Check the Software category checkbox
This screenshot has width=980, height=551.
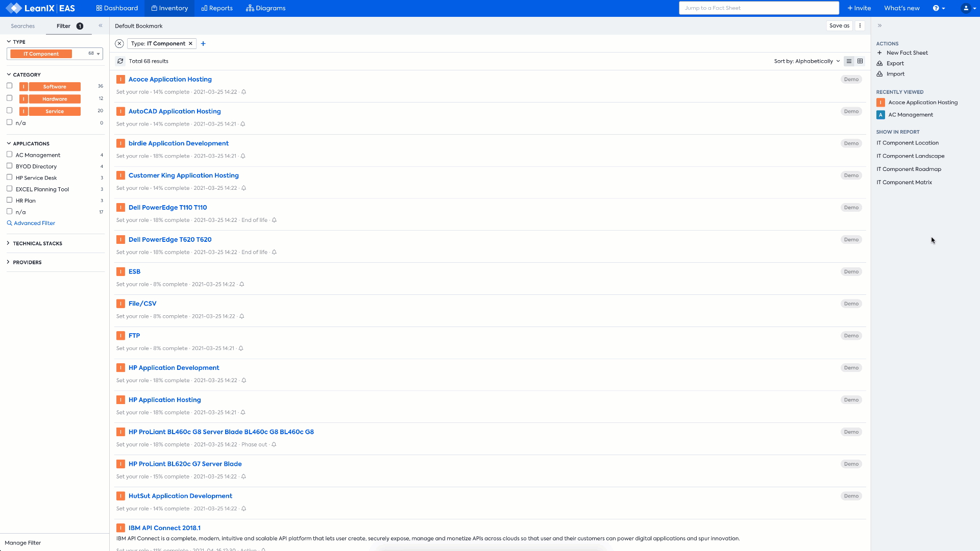coord(9,86)
